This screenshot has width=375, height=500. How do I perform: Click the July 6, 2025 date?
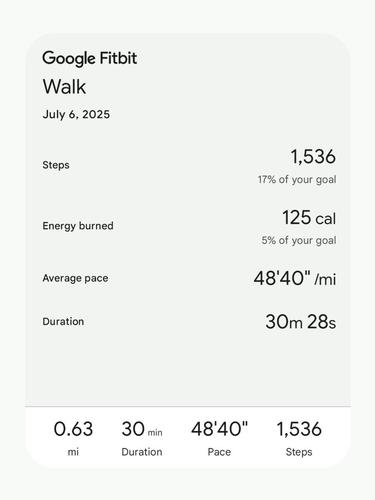coord(76,114)
